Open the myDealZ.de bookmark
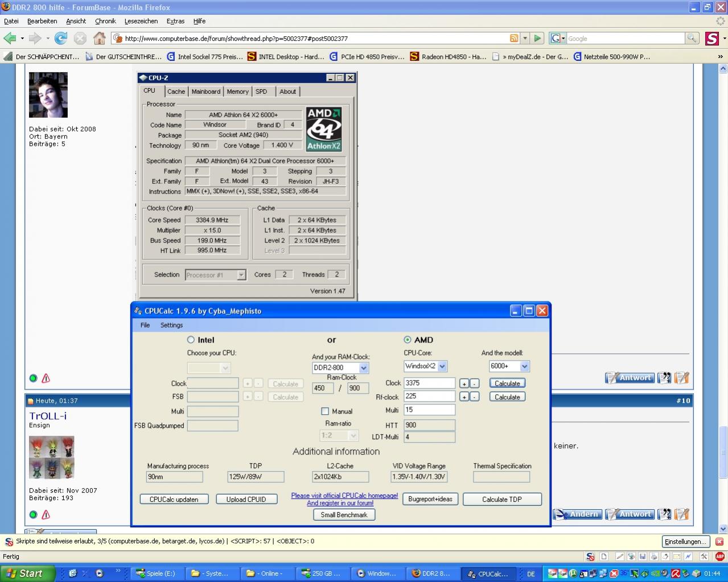This screenshot has height=582, width=728. click(x=530, y=56)
